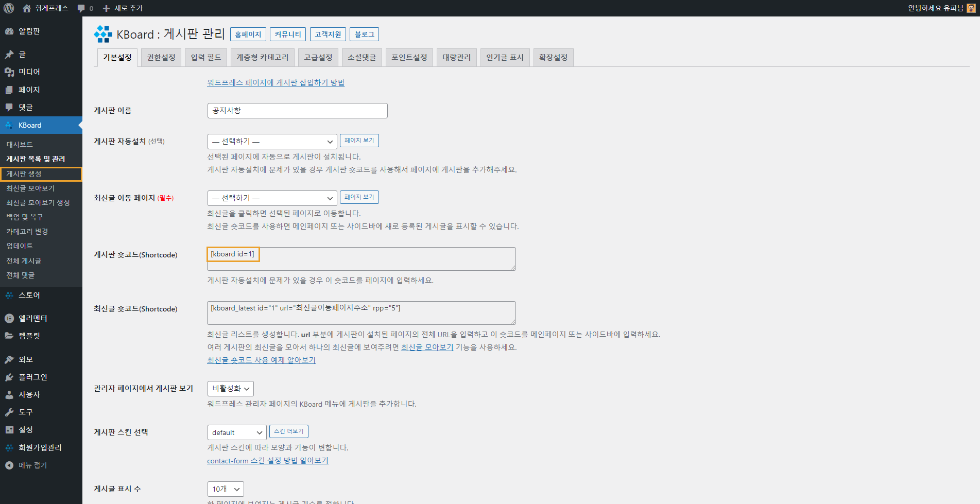Open the user avatar in top bar
This screenshot has width=980, height=504.
971,8
